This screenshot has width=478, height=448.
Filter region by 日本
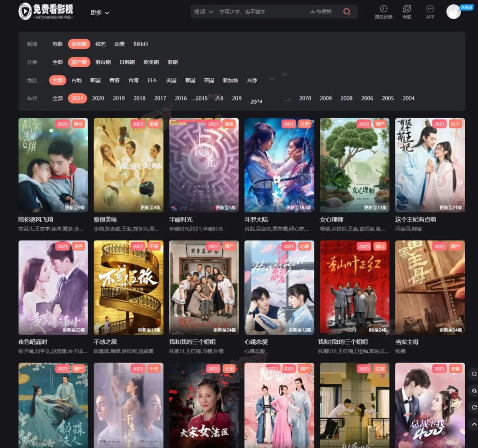click(152, 80)
